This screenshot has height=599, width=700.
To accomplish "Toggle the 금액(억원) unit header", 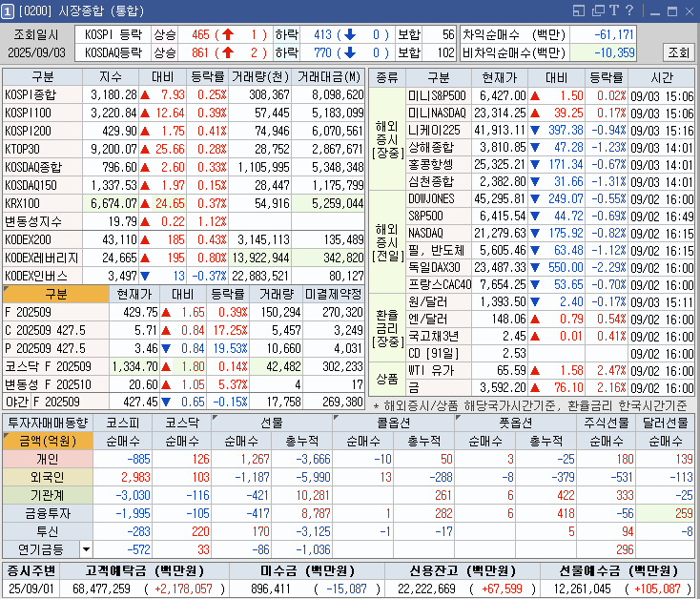I will (x=48, y=441).
